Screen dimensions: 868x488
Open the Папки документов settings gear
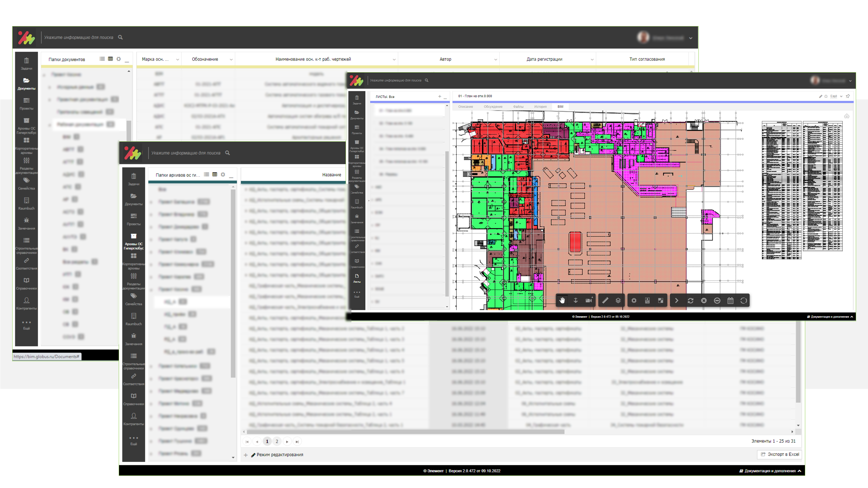tap(118, 59)
